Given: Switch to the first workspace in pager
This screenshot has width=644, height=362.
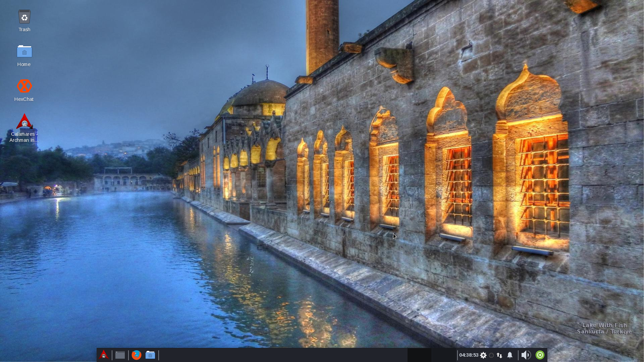Looking at the screenshot, I should click(419, 355).
